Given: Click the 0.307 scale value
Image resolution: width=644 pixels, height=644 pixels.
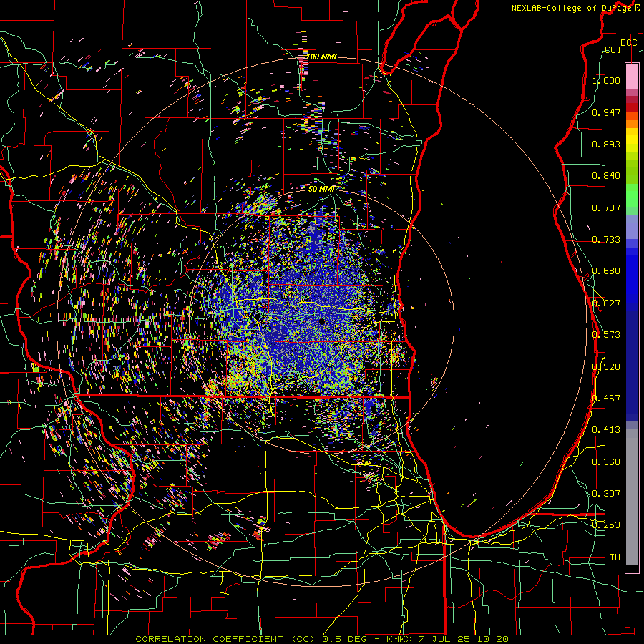Looking at the screenshot, I should coord(606,493).
